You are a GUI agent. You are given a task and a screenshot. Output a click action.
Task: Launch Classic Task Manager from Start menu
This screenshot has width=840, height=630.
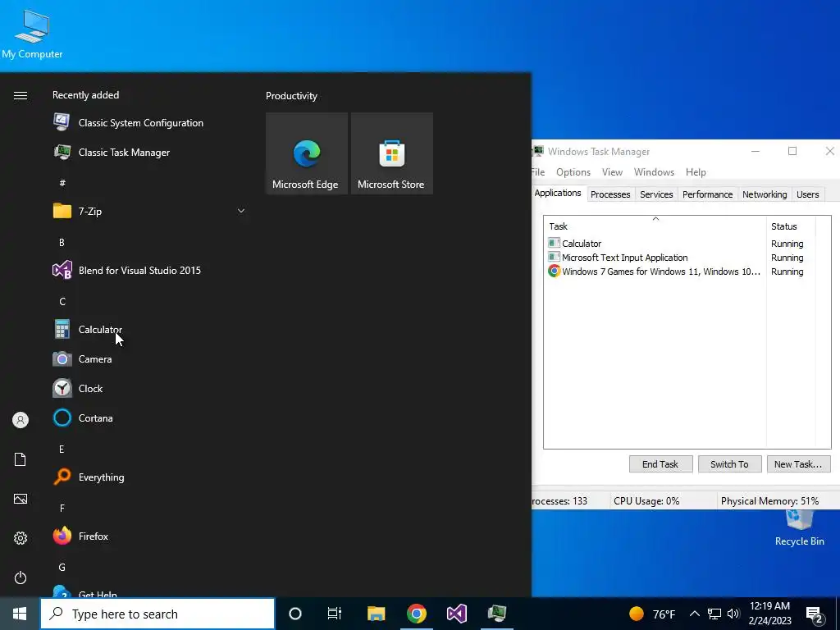tap(112, 152)
